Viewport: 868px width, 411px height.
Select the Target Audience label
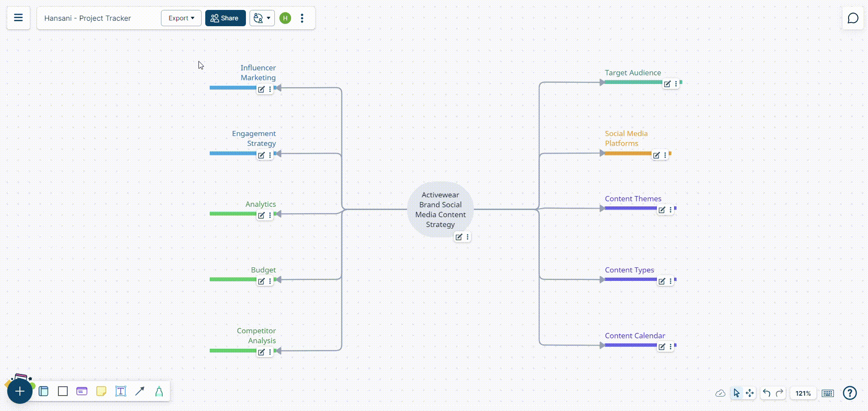pyautogui.click(x=633, y=73)
